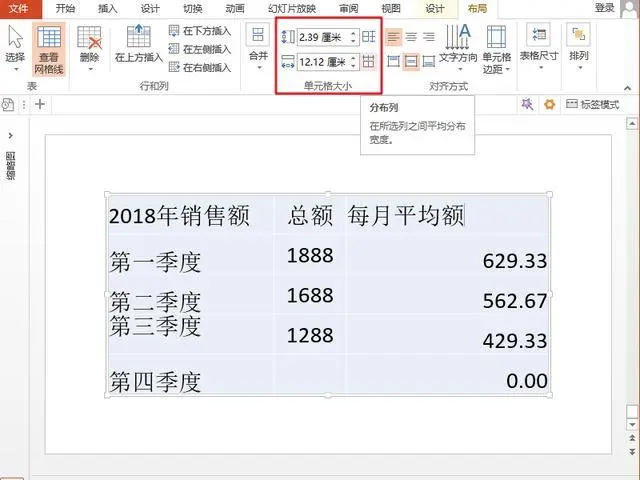Switch to the 审阅 (Review) tab
The height and width of the screenshot is (480, 640).
tap(349, 9)
